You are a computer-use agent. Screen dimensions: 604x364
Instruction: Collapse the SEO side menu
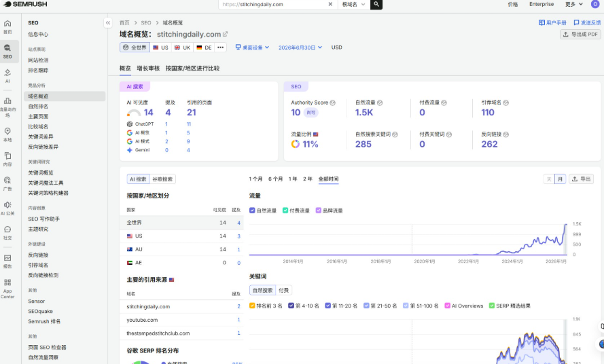(x=108, y=22)
